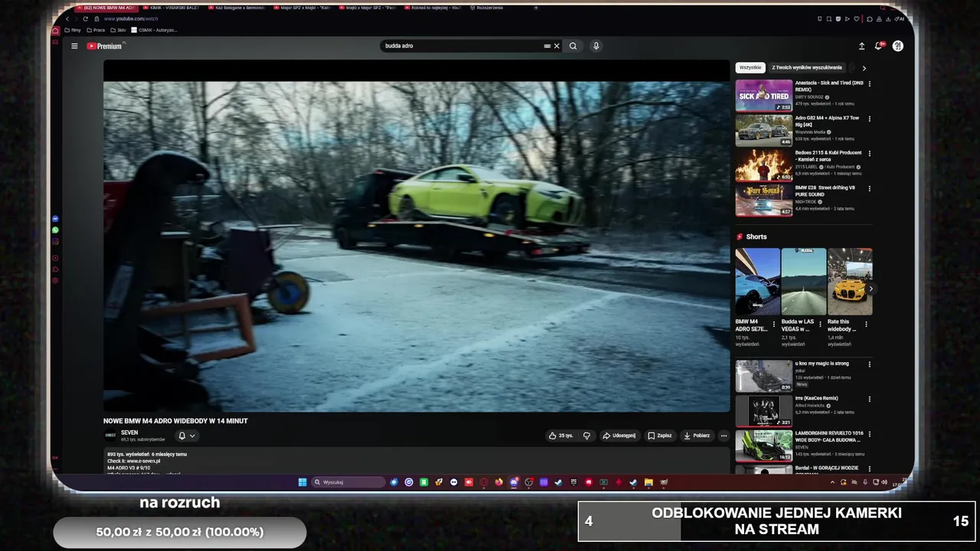This screenshot has height=551, width=980.
Task: Open options menu for BMW E28 Street drifting
Action: point(869,188)
